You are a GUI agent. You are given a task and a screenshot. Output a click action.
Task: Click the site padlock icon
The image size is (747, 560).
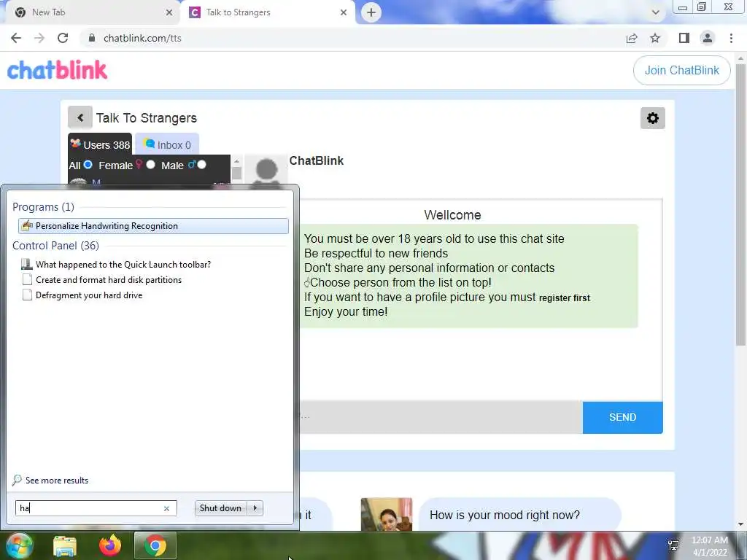92,38
